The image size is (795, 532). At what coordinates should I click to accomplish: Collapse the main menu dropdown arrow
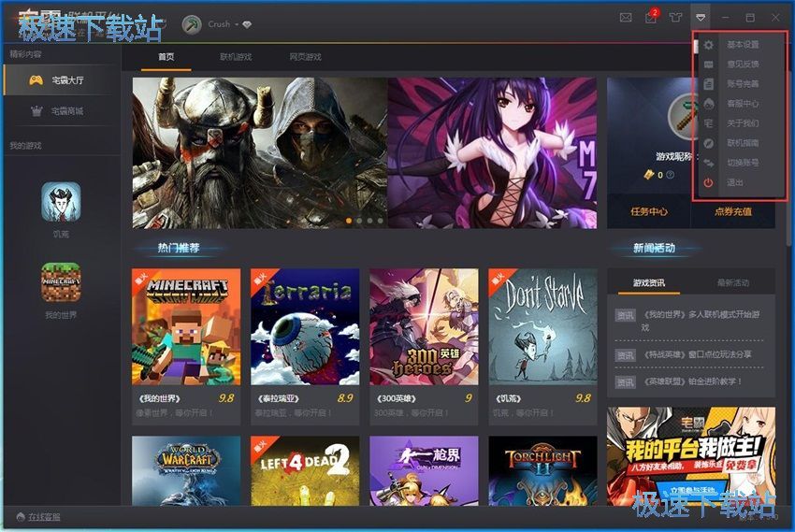(701, 17)
